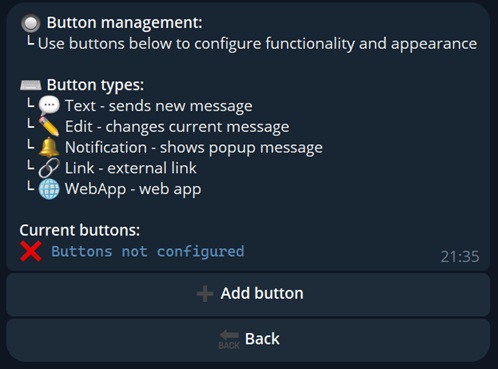Go back with the Back button
Screen dimensions: 498x369
coord(248,340)
